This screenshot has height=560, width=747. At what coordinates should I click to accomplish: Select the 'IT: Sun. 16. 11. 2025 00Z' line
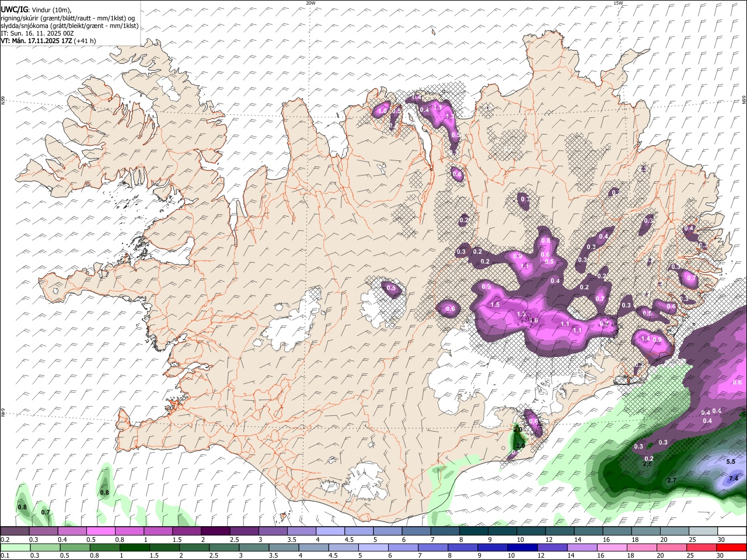[x=37, y=33]
